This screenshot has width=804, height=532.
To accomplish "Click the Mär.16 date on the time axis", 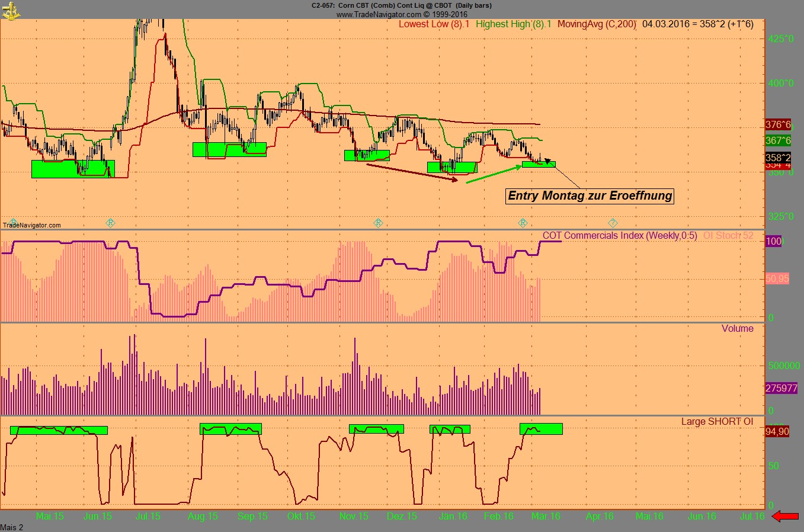I will (x=546, y=516).
